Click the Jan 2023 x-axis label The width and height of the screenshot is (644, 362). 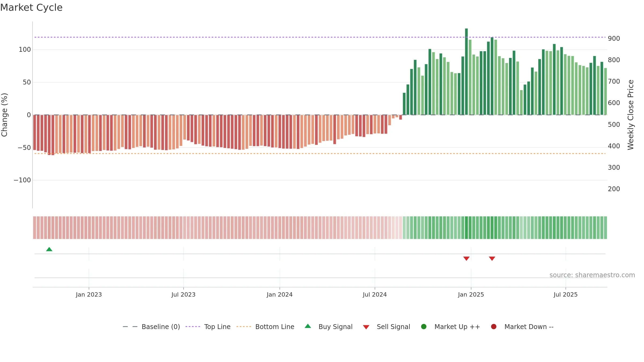89,295
